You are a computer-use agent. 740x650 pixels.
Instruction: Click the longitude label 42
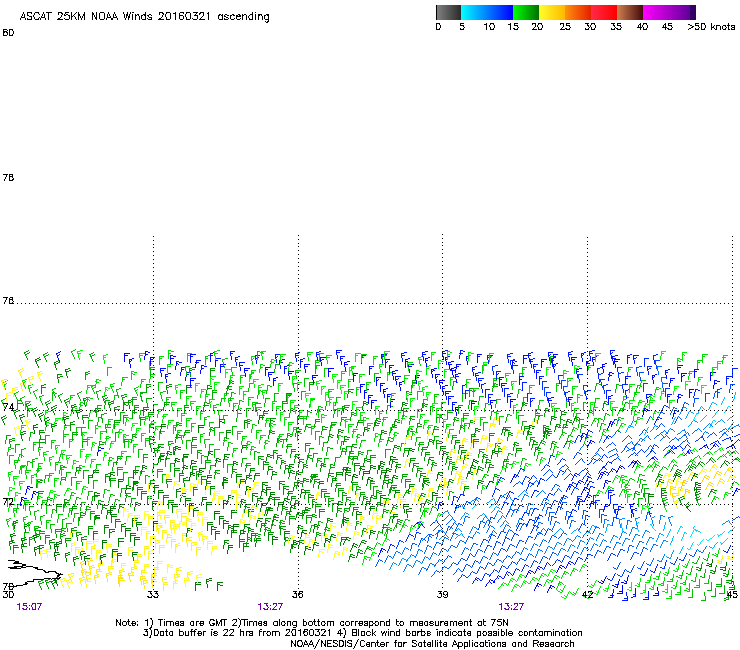[587, 595]
